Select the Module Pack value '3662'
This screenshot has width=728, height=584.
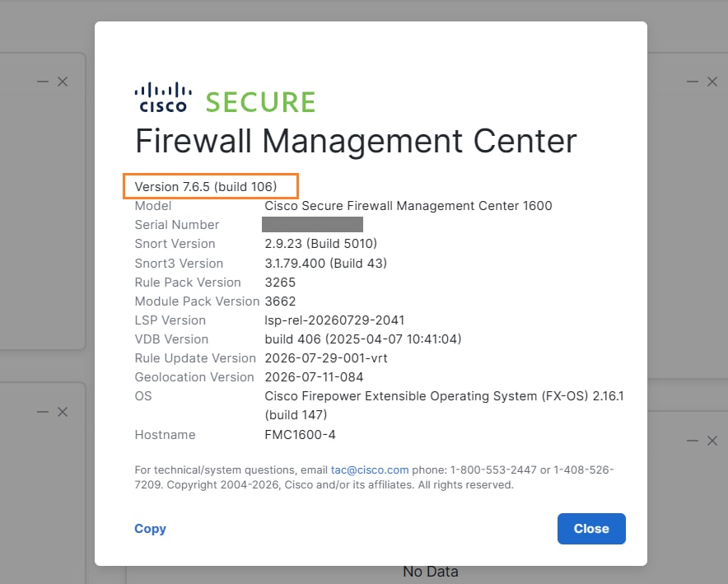point(280,301)
